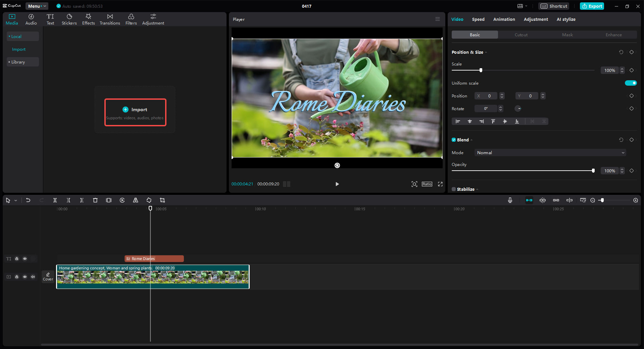Screen dimensions: 644x349
Task: Open the Transitions panel
Action: click(110, 19)
